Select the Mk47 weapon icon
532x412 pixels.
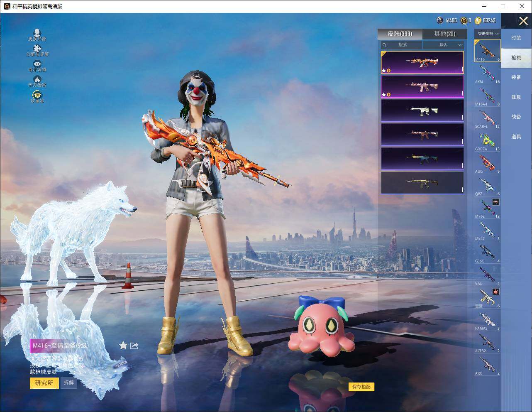click(488, 230)
